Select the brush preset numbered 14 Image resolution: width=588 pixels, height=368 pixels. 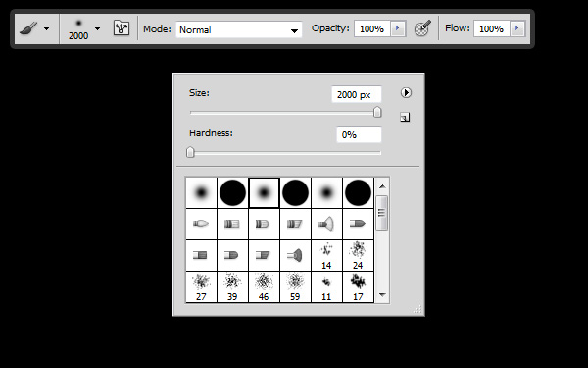326,256
